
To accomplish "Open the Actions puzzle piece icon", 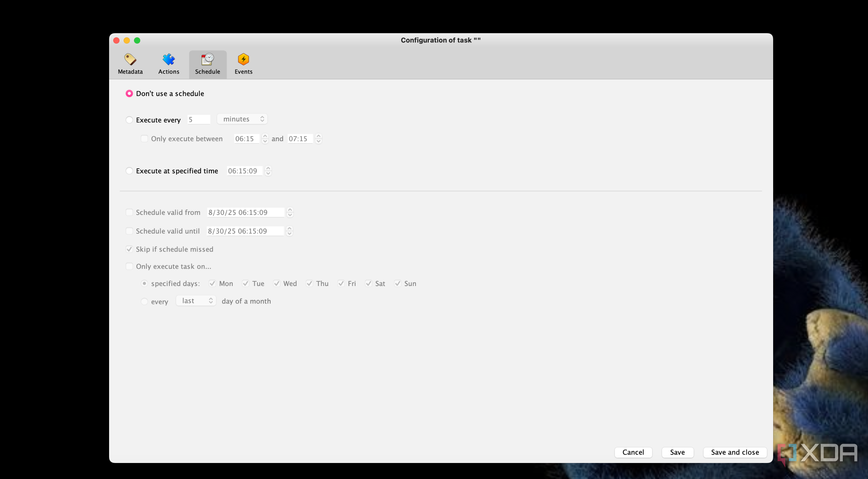I will tap(168, 59).
